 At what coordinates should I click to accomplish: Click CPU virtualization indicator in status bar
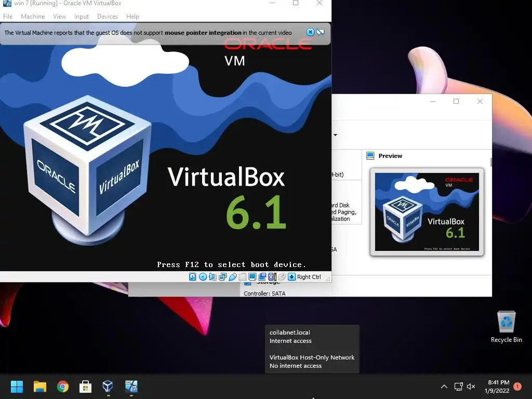pos(272,277)
